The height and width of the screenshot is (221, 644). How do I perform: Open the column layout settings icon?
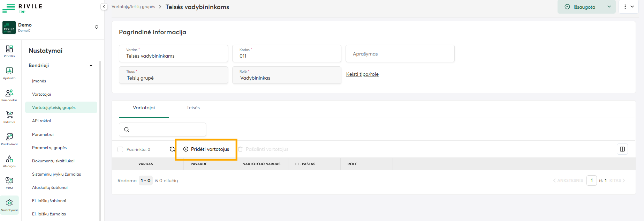(622, 149)
